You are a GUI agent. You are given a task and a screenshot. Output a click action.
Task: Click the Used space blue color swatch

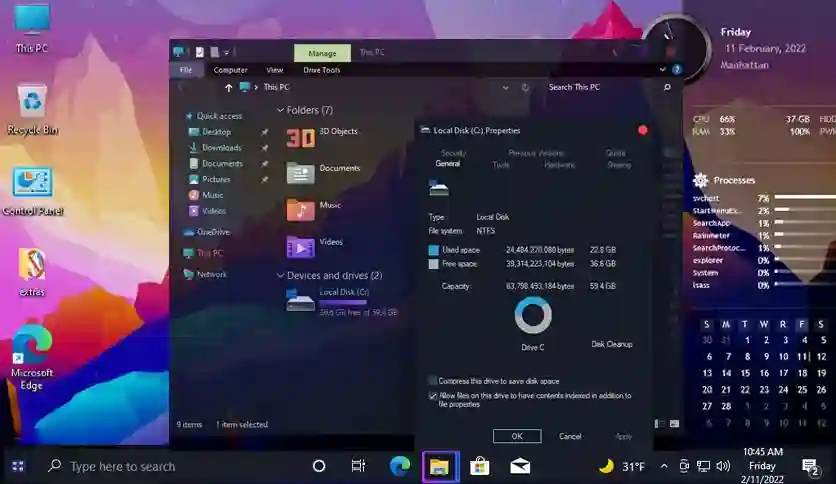(x=433, y=249)
